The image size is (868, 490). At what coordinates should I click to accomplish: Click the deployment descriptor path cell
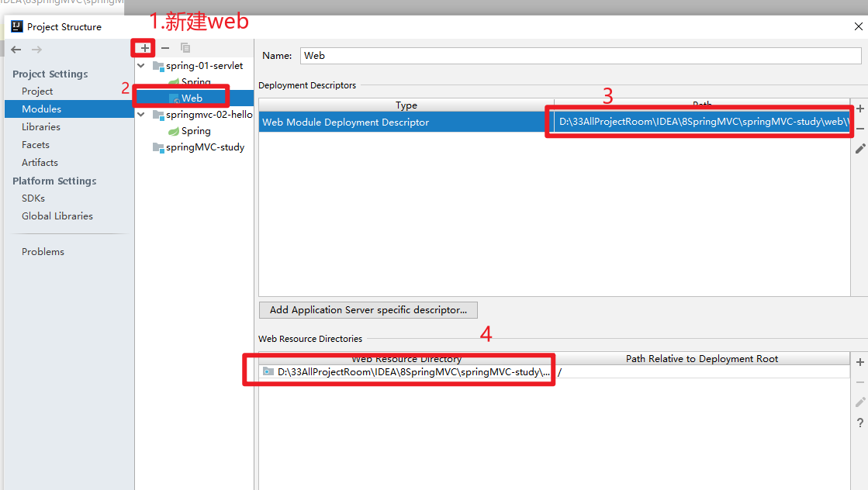tap(702, 122)
